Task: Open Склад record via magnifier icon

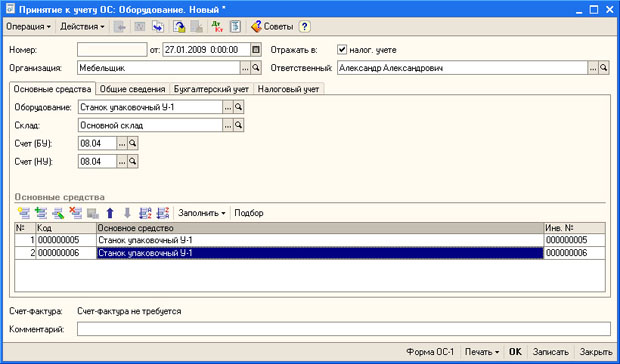Action: point(238,125)
